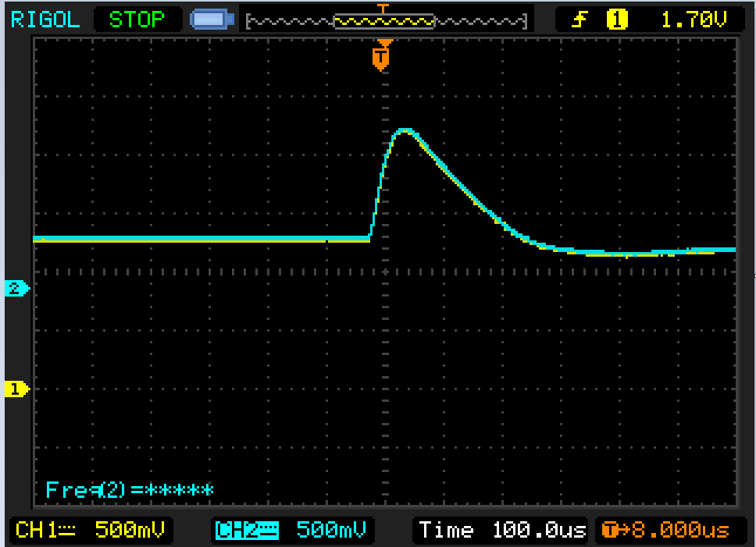Click the CH1 500mV scale value
This screenshot has height=547, width=756.
click(x=130, y=530)
